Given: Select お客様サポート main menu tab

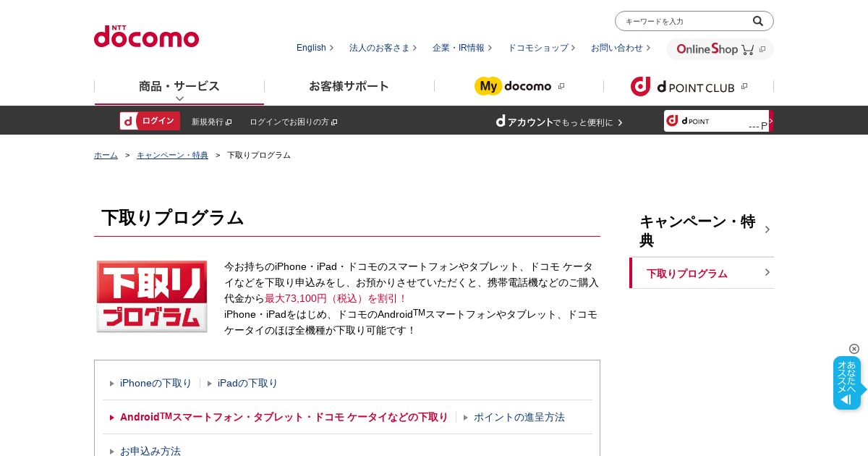Looking at the screenshot, I should pyautogui.click(x=349, y=86).
